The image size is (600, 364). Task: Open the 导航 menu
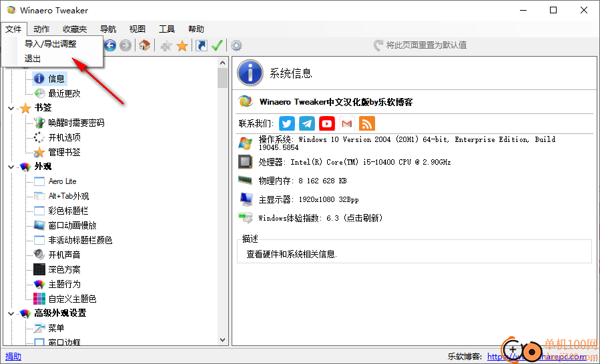point(108,29)
